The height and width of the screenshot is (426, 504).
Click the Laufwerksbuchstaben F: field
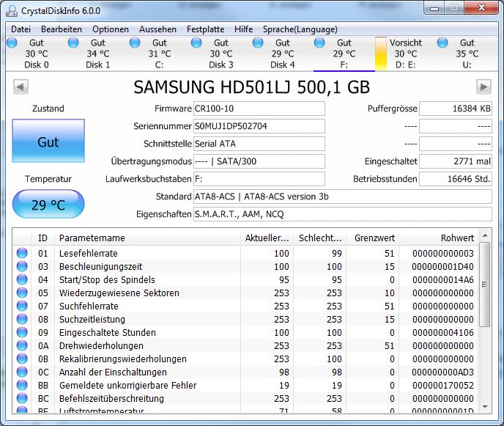(x=259, y=179)
